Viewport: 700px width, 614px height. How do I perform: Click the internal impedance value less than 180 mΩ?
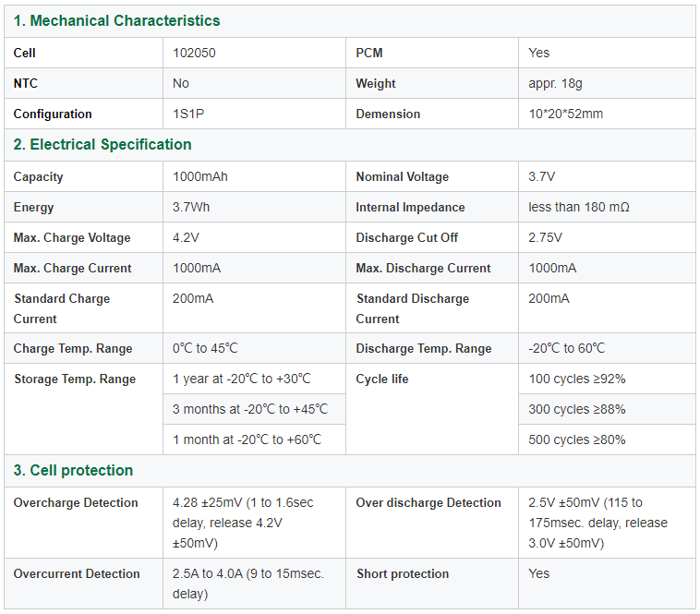point(578,207)
